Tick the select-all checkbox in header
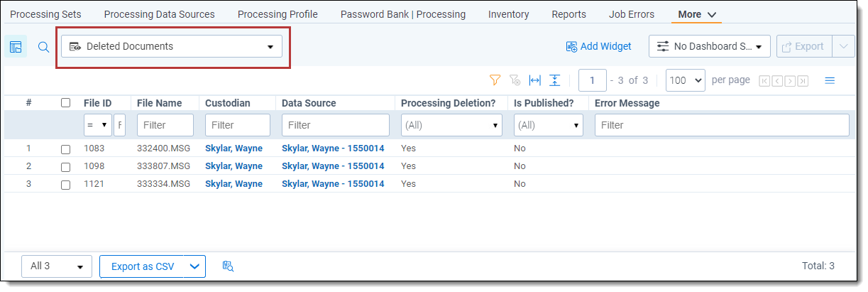 click(x=66, y=103)
